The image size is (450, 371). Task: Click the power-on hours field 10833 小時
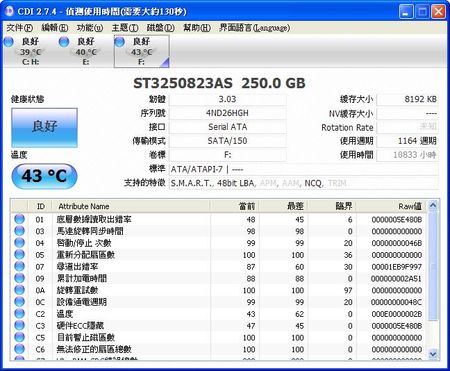coord(407,155)
